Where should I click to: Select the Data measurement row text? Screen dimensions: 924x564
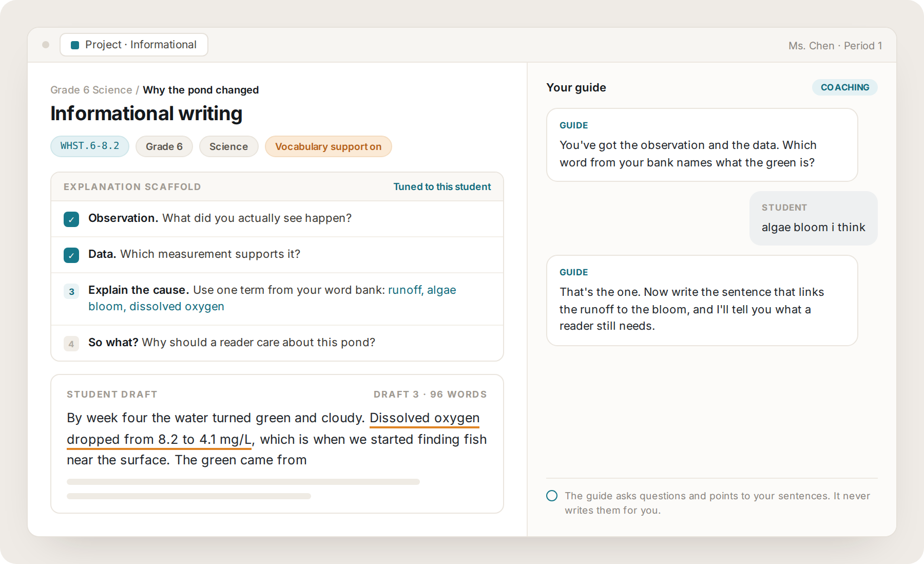click(x=195, y=254)
